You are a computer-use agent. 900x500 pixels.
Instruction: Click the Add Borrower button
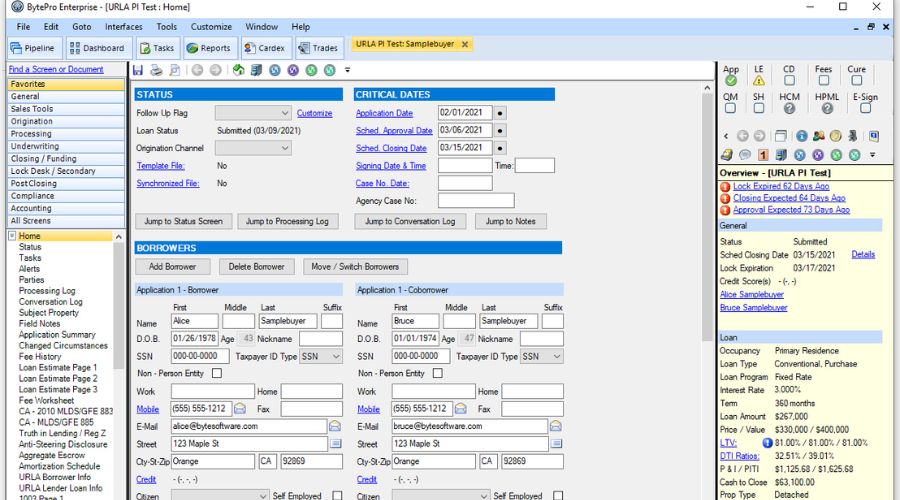(x=173, y=267)
